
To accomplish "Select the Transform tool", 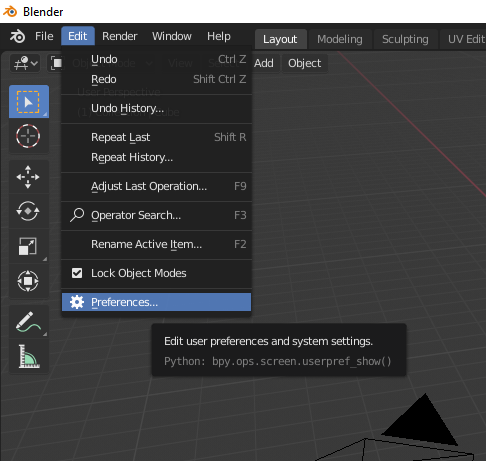I will point(28,281).
